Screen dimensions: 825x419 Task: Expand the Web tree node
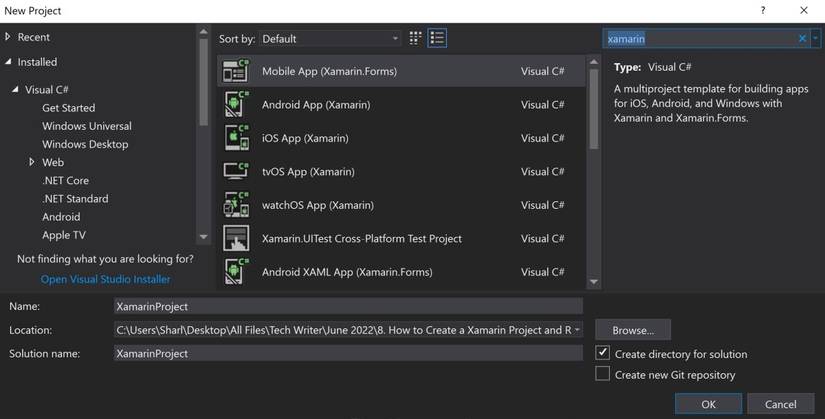coord(32,162)
